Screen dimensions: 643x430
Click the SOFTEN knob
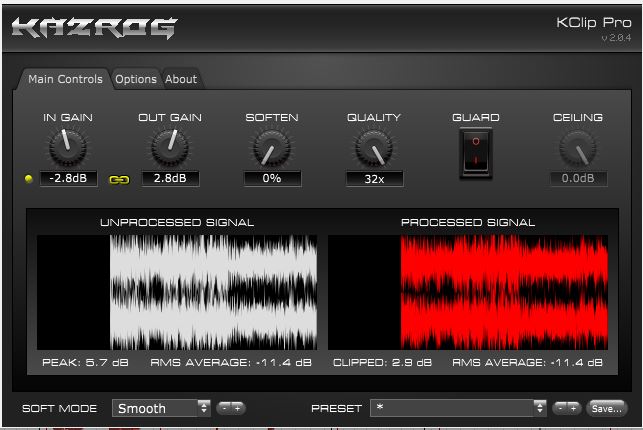click(x=271, y=149)
